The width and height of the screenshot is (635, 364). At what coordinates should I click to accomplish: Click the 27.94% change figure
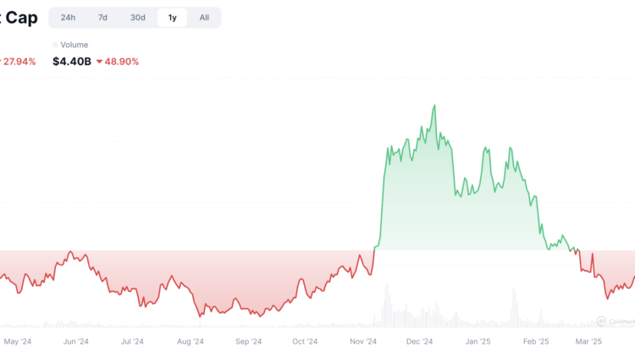(x=20, y=62)
